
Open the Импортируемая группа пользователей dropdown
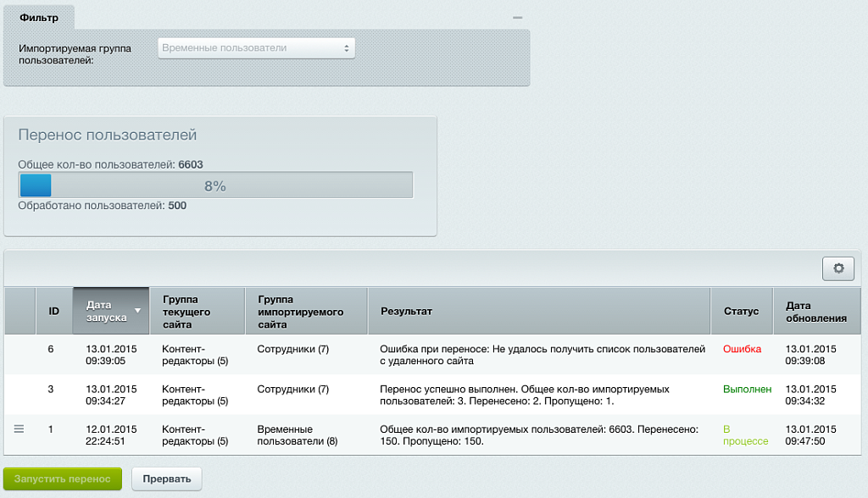256,48
